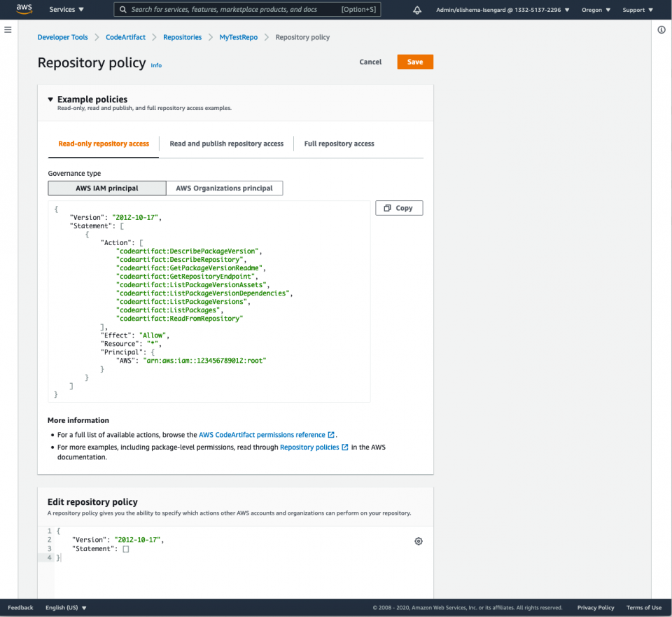Select AWS IAM principal governance type
This screenshot has width=672, height=617.
click(106, 188)
